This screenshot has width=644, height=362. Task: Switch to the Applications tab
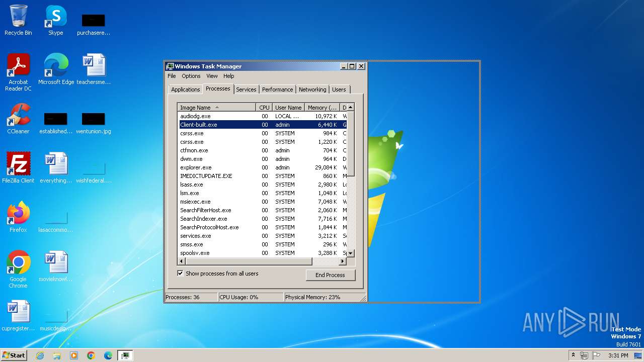[185, 89]
